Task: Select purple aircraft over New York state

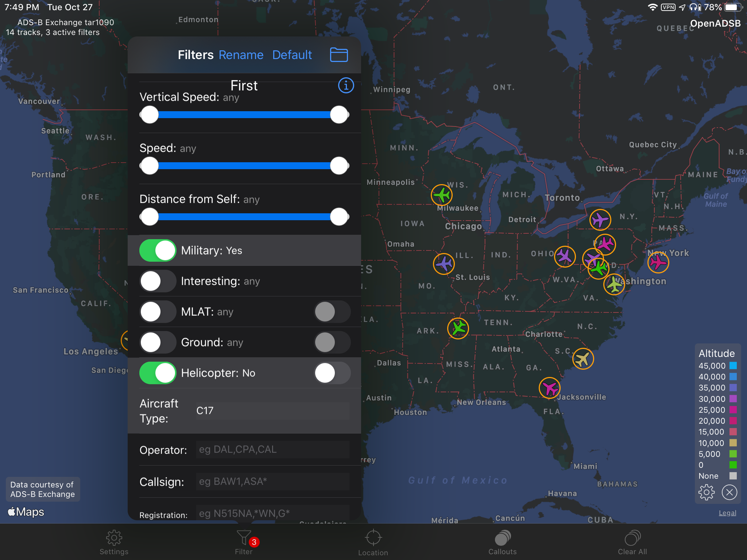Action: coord(600,220)
